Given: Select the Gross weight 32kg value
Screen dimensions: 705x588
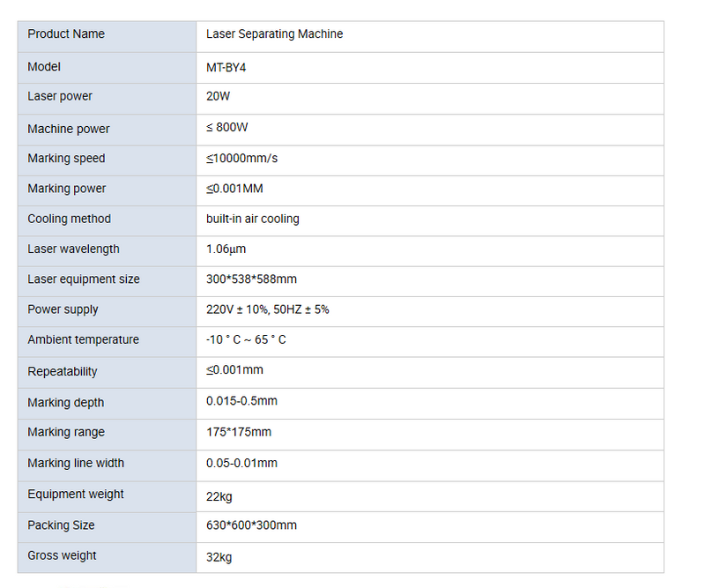Looking at the screenshot, I should [219, 557].
